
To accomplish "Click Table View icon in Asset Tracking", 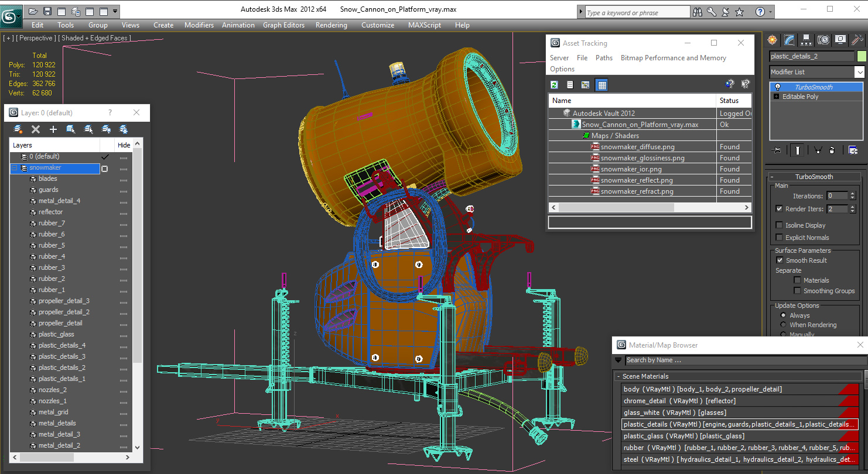I will pos(602,85).
